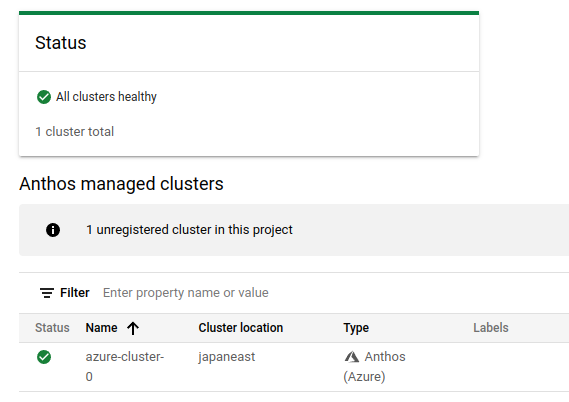Click the 1 cluster total text
The width and height of the screenshot is (569, 402).
[x=74, y=132]
